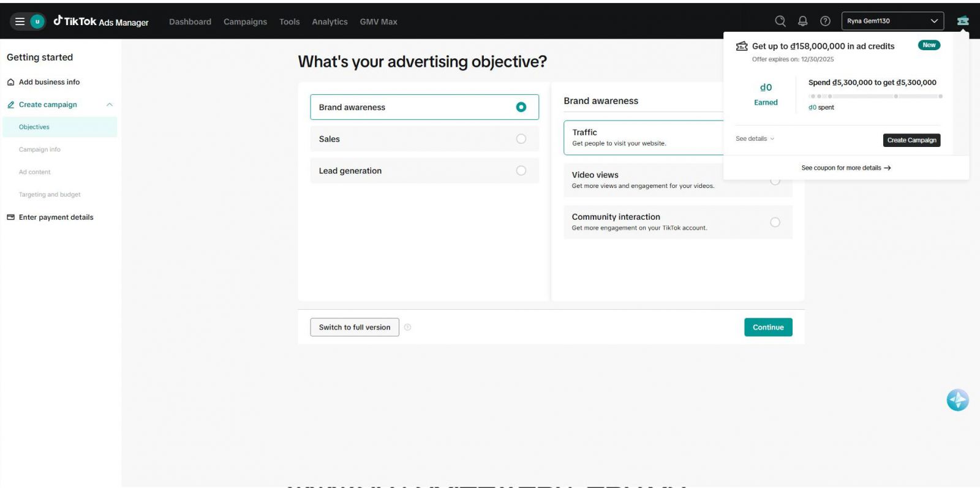
Task: Click the ad credits coupon icon
Action: (x=963, y=21)
